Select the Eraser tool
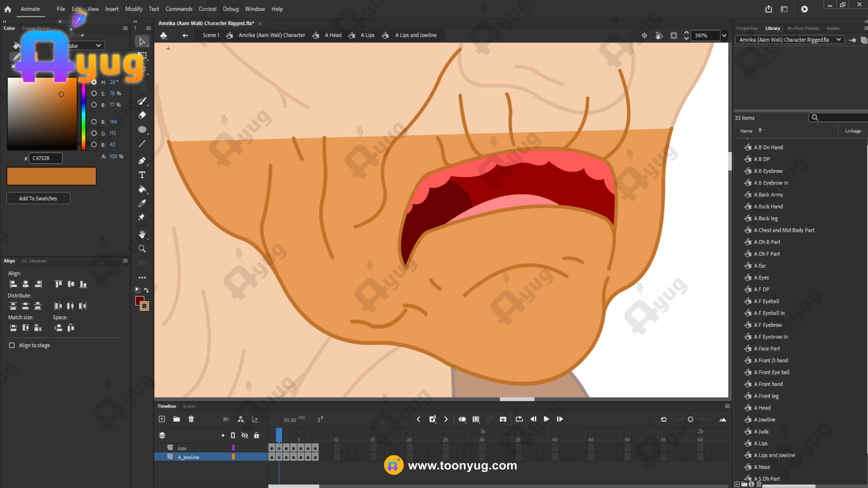The width and height of the screenshot is (868, 488). coord(142,115)
